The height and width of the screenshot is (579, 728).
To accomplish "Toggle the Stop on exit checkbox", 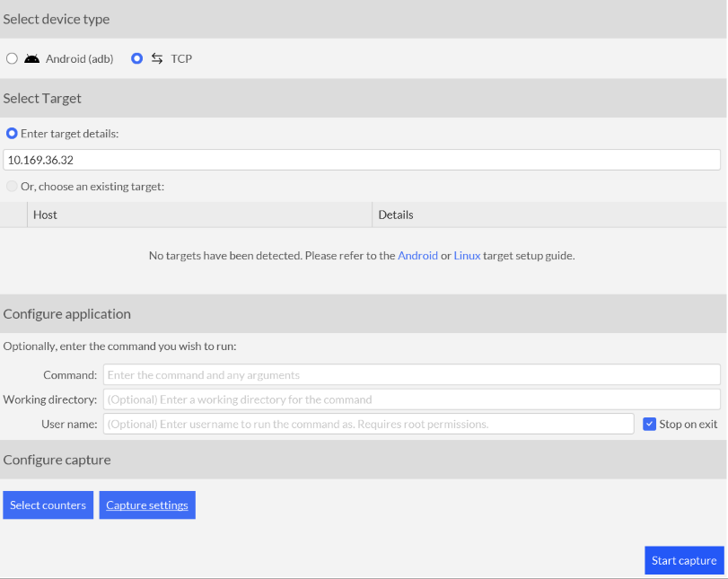I will point(650,424).
